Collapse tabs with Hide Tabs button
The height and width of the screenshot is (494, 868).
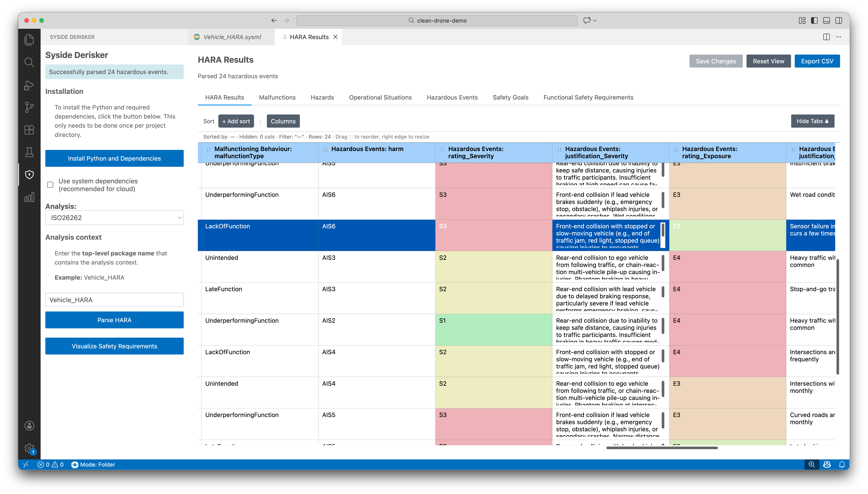pos(812,121)
